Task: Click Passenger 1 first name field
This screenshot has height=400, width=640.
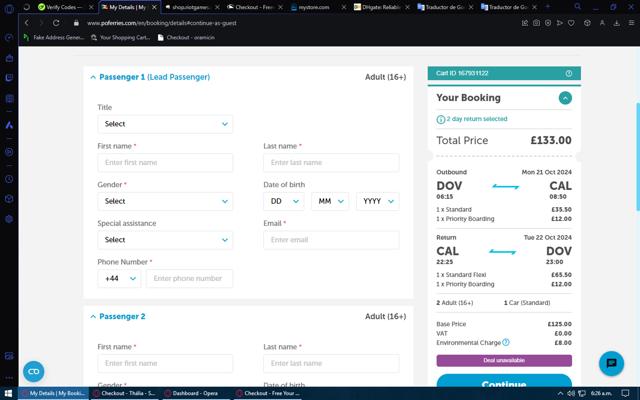Action: pos(165,162)
